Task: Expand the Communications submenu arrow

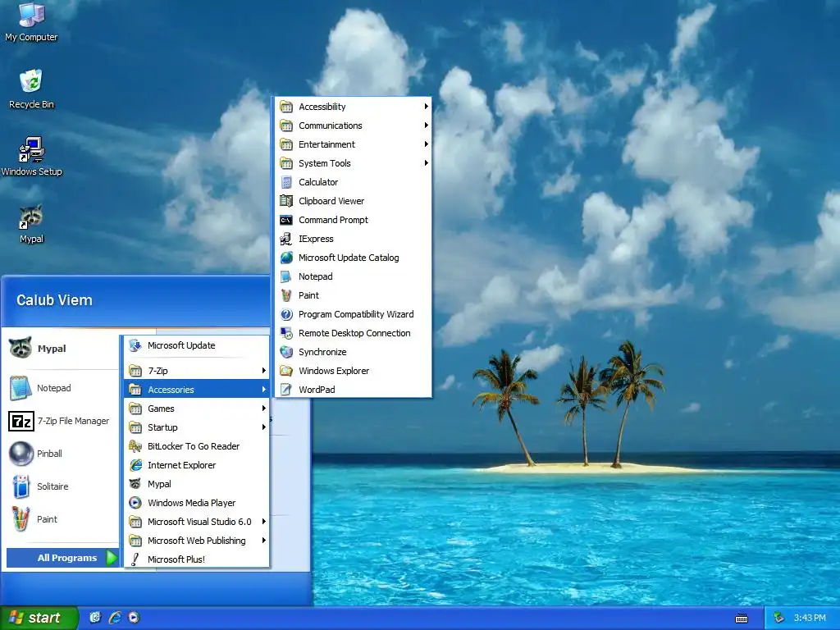Action: [426, 126]
